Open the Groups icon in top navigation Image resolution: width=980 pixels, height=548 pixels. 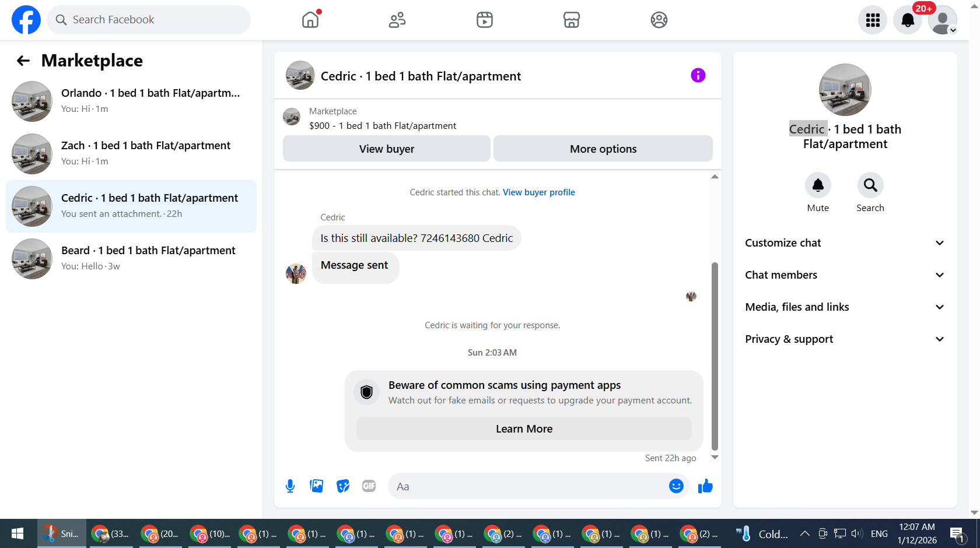pos(659,20)
